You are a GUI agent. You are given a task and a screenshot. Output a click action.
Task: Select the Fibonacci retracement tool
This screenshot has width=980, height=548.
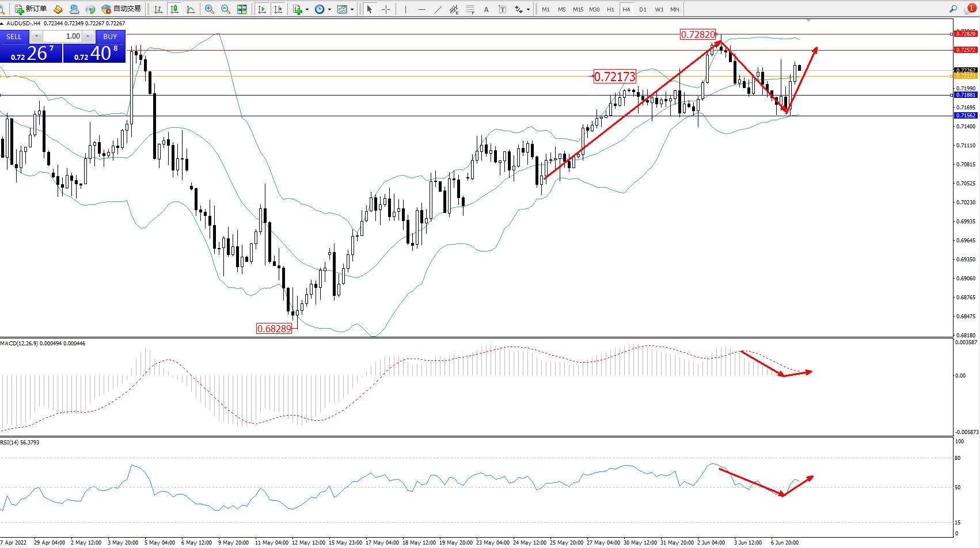[470, 9]
